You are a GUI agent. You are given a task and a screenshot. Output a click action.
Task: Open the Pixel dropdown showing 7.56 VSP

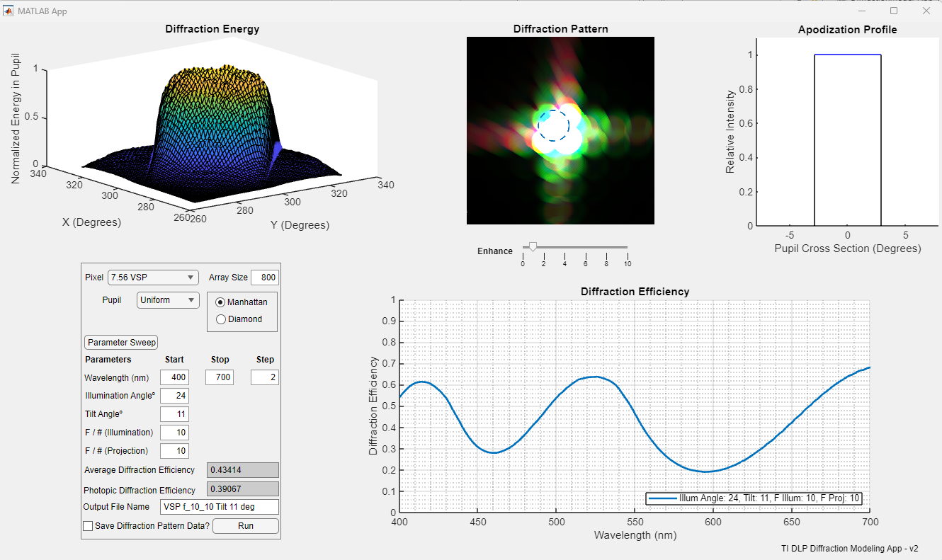click(x=152, y=278)
